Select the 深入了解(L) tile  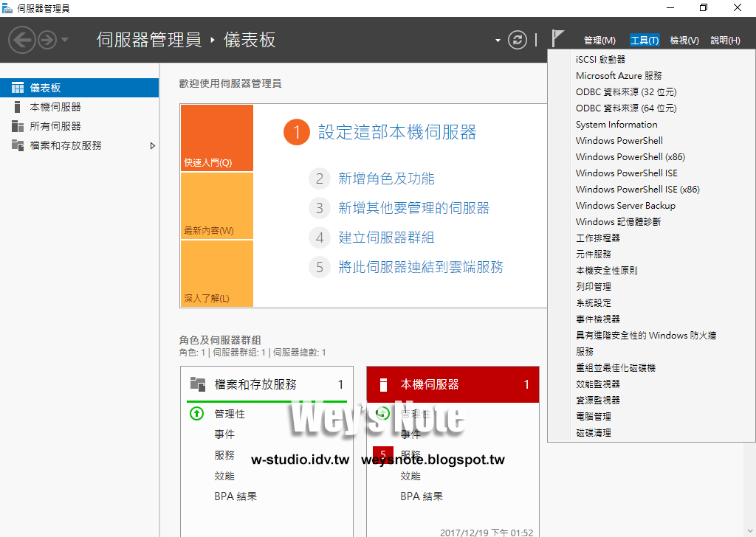[x=217, y=273]
